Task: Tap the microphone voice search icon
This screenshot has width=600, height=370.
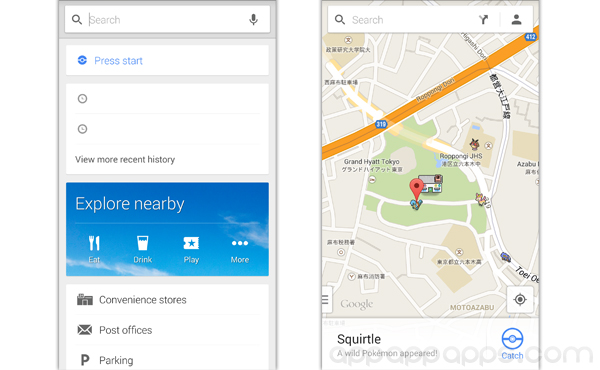Action: coord(253,20)
